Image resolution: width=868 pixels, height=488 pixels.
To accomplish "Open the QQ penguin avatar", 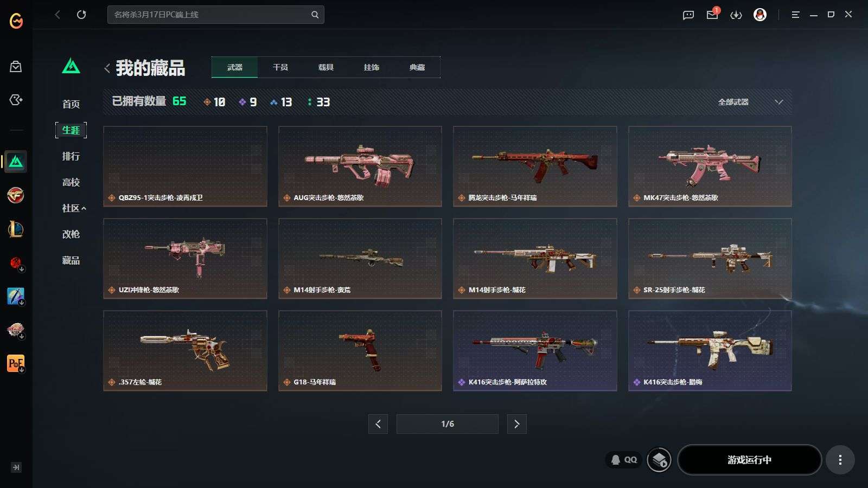I will tap(760, 15).
